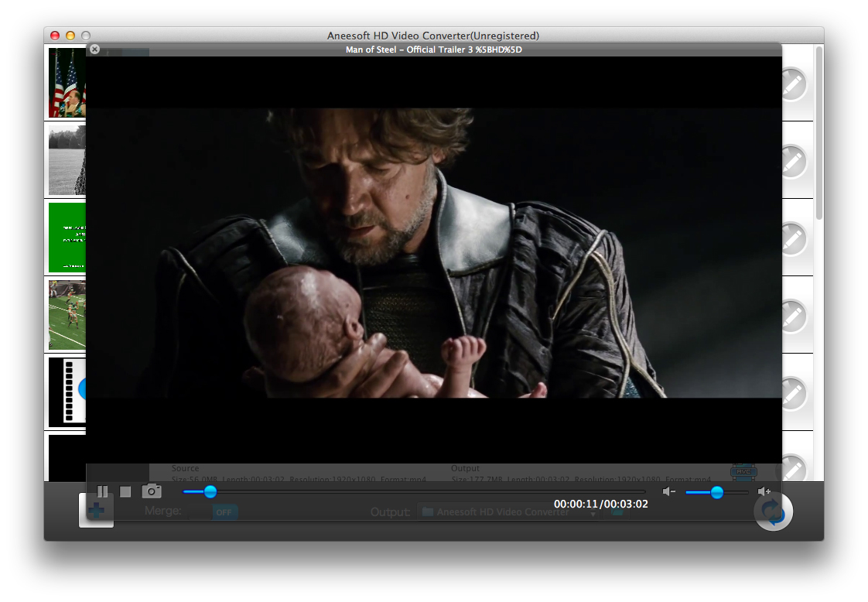Edit the green screen video with the pencil icon
Screen dimensions: 868x602
794,238
